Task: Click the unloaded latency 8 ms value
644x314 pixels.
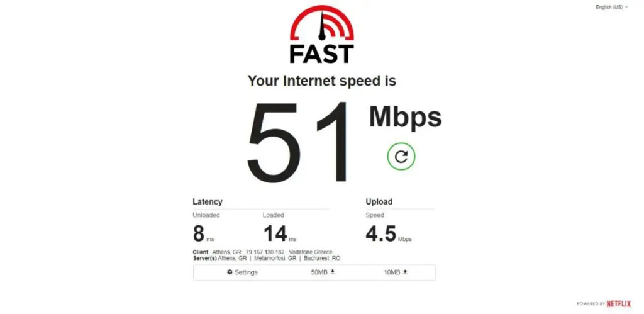Action: tap(203, 234)
